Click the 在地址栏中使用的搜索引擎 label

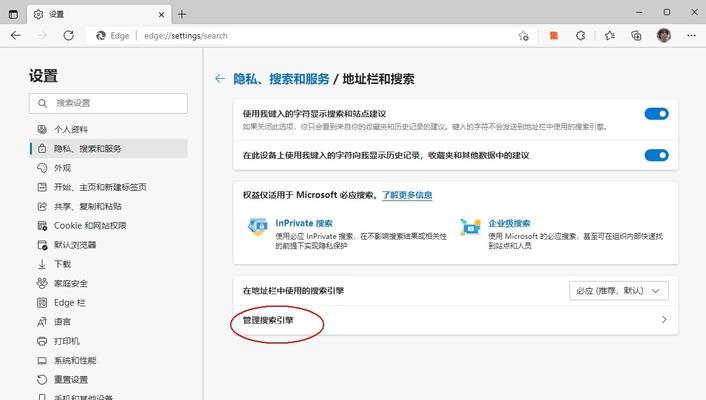[x=293, y=291]
